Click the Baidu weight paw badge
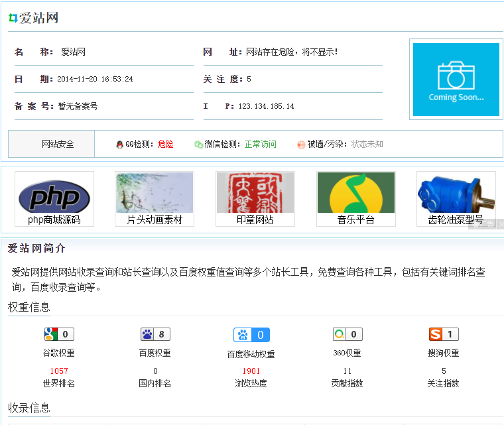 pos(155,334)
